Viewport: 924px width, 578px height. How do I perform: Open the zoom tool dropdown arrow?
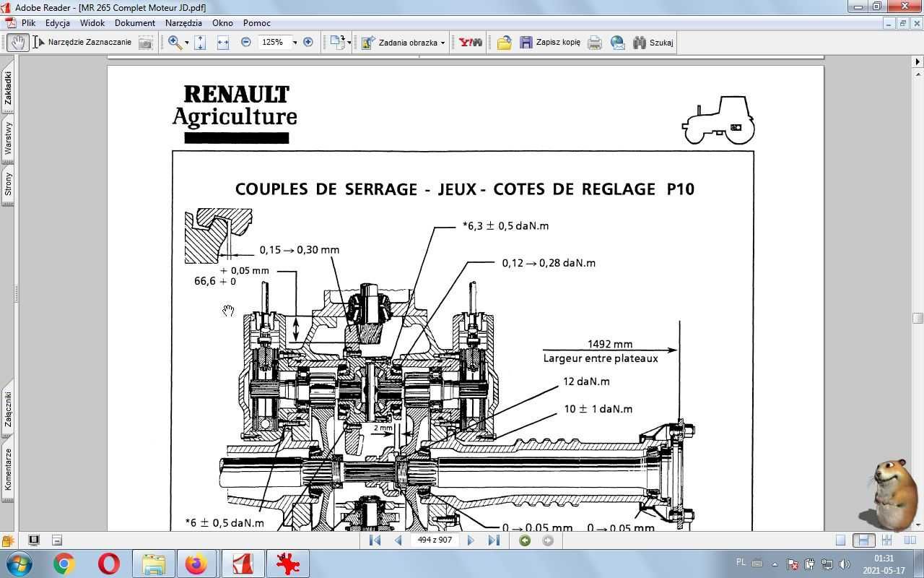[186, 43]
